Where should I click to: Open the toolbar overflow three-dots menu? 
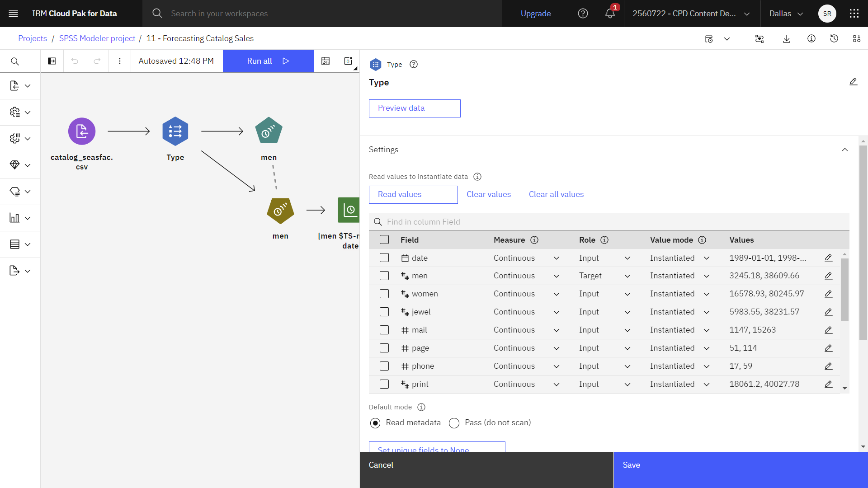[x=120, y=61]
